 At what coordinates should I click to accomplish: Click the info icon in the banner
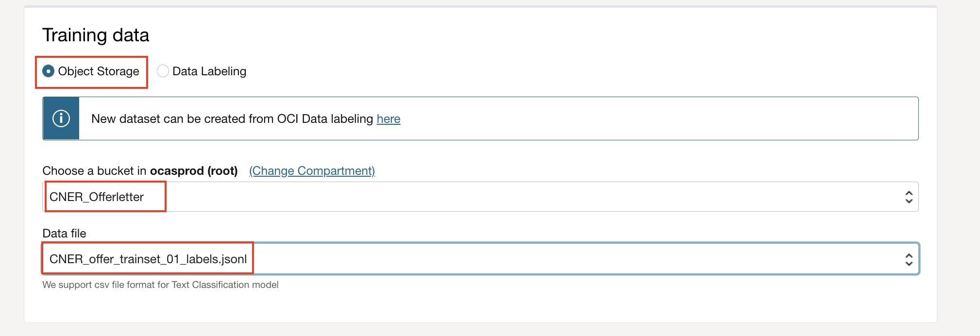point(61,118)
